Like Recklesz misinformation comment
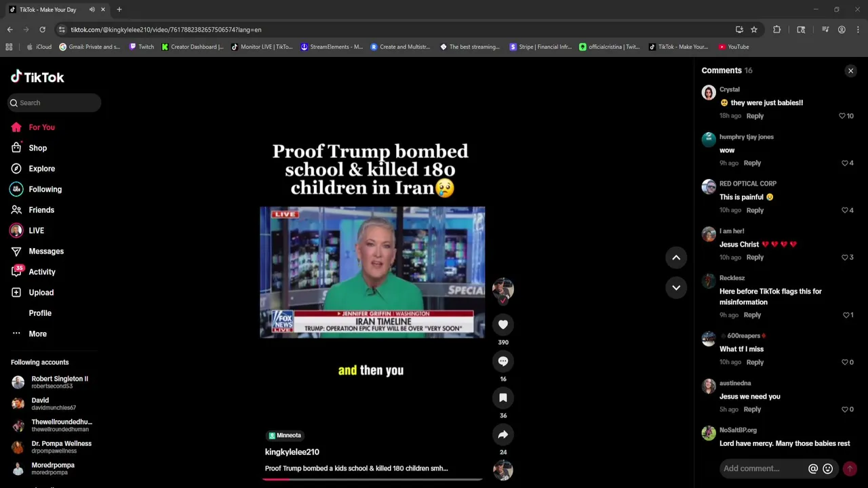The image size is (868, 488). click(x=846, y=315)
